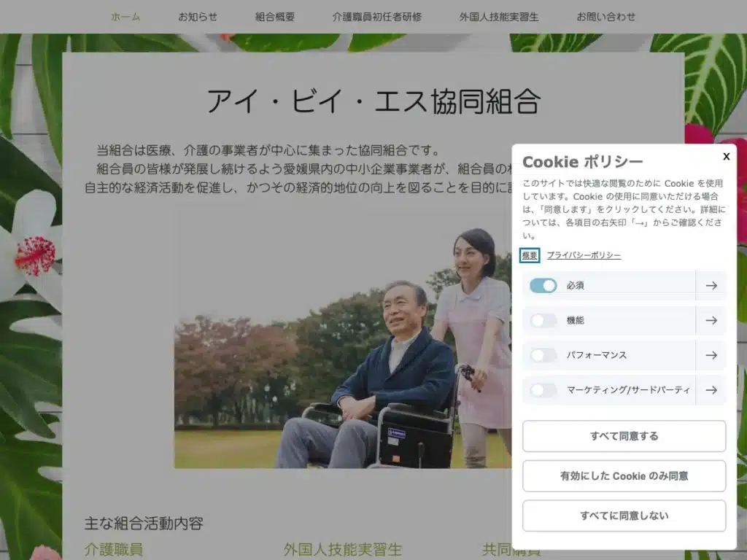The image size is (747, 560).
Task: Click the 主な組合活動内容 heading
Action: [144, 524]
